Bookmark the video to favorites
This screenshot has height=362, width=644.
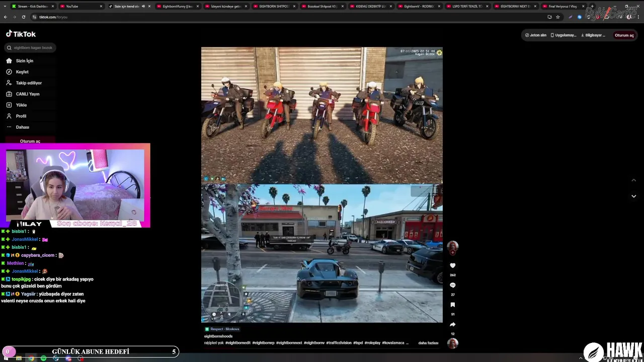click(x=453, y=305)
